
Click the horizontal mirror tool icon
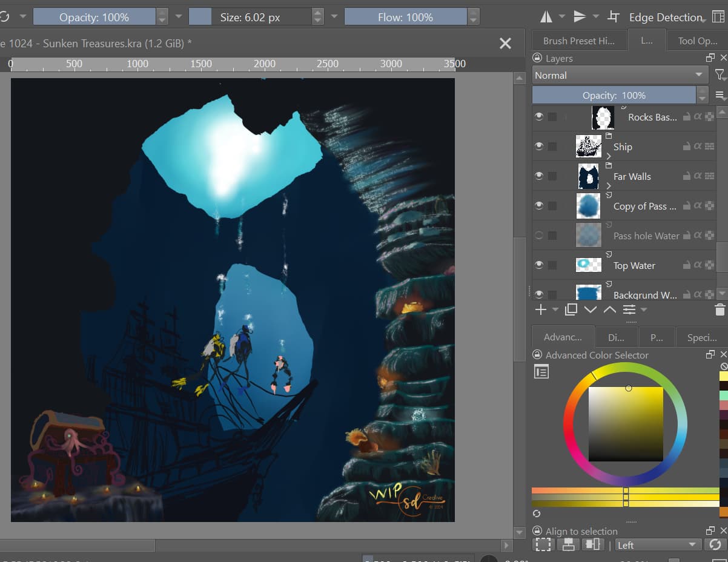(x=546, y=17)
